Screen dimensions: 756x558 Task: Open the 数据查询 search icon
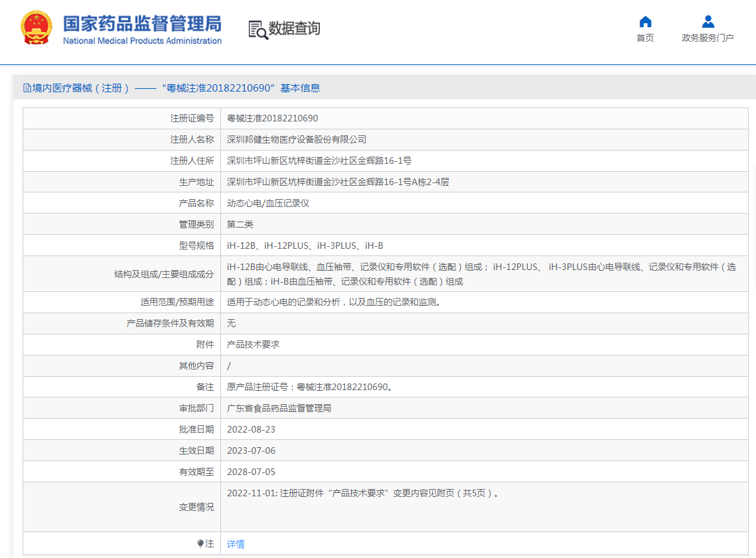258,30
